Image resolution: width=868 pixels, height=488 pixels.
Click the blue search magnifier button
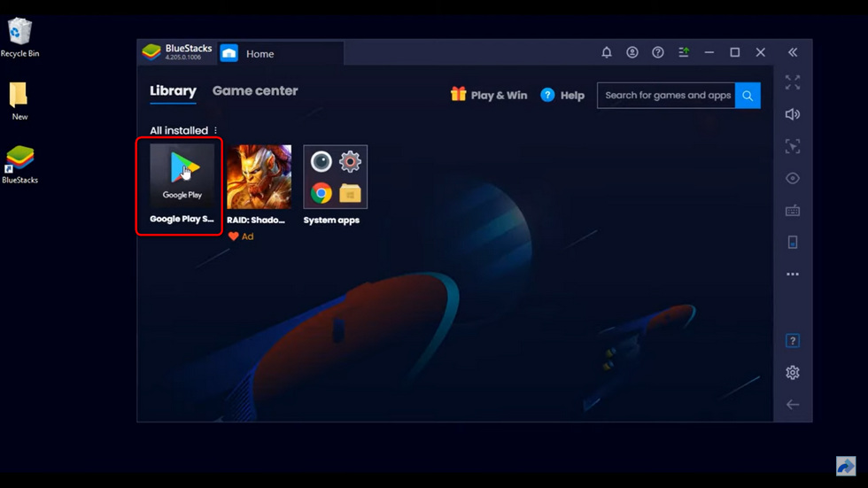coord(748,95)
